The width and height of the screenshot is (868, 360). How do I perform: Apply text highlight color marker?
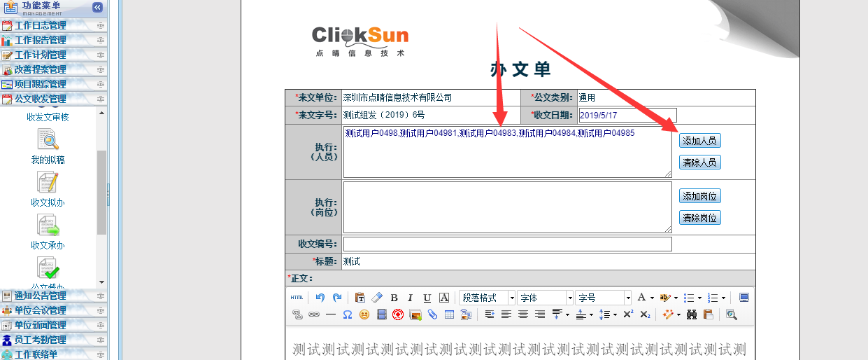click(664, 298)
